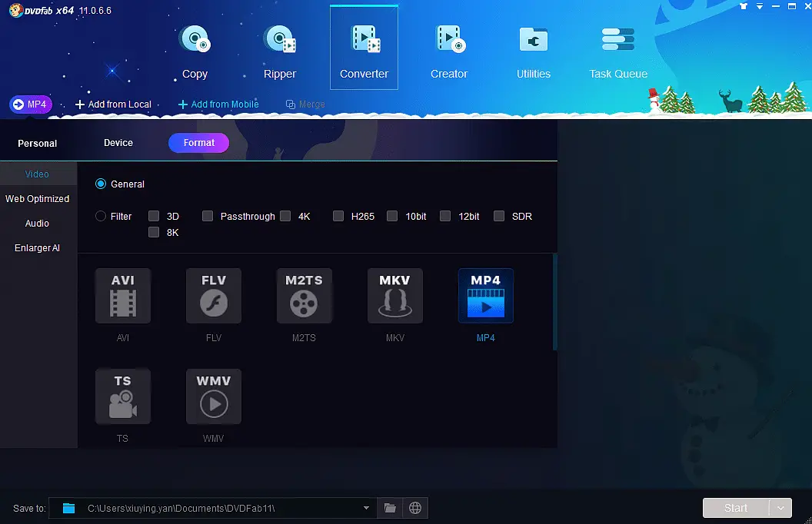Open the Ripper module
The height and width of the screenshot is (524, 812).
coord(280,51)
